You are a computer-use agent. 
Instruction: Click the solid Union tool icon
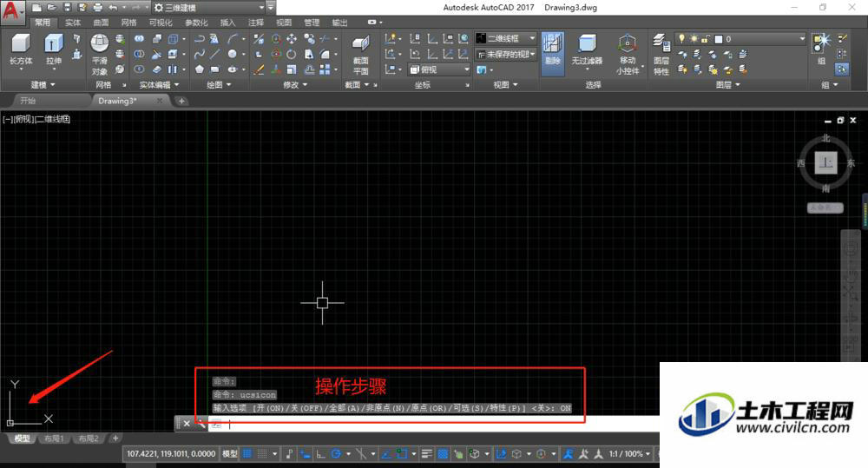[140, 39]
